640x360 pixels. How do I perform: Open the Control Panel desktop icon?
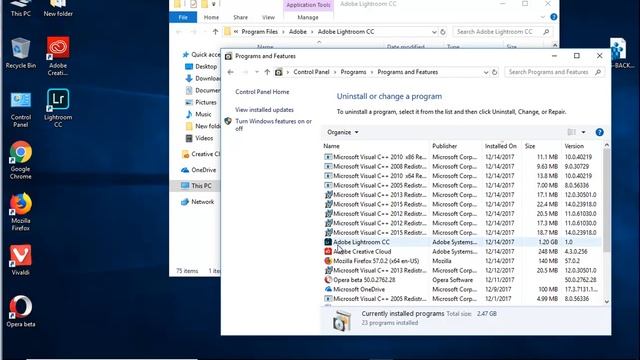click(x=20, y=109)
